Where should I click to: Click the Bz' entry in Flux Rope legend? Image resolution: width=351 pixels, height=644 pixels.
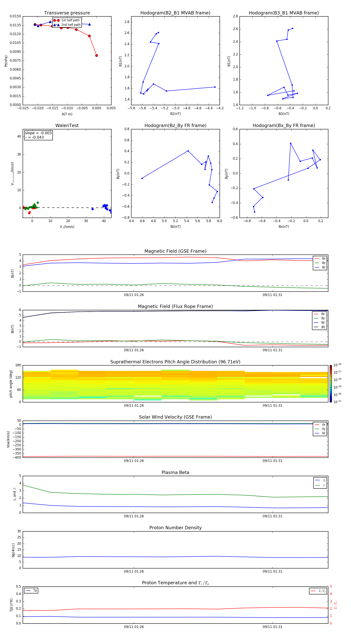pos(320,323)
